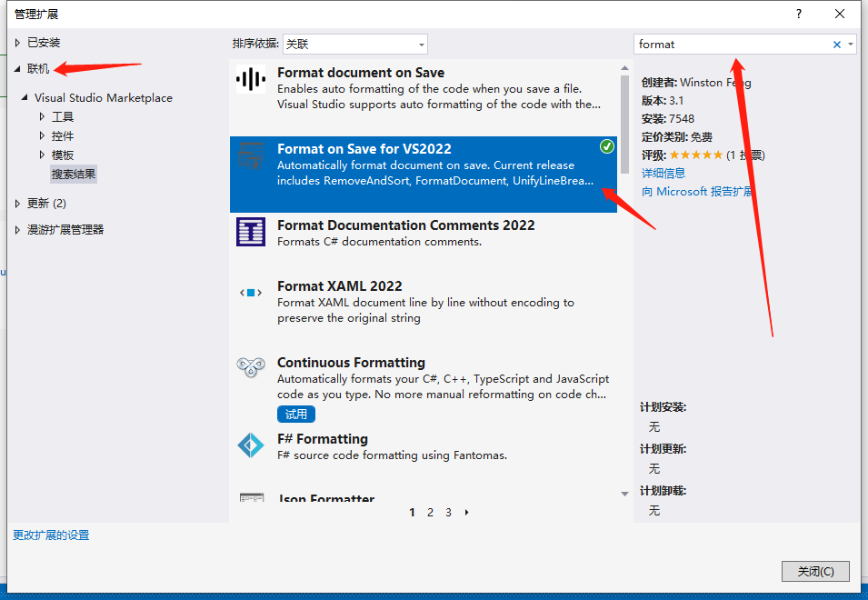
Task: Click the 试用 button for Continuous Formatting
Action: coord(296,414)
